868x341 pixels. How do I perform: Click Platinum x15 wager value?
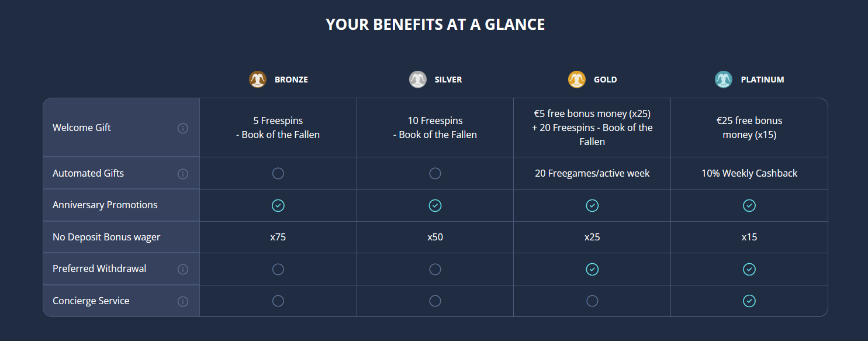tap(749, 237)
